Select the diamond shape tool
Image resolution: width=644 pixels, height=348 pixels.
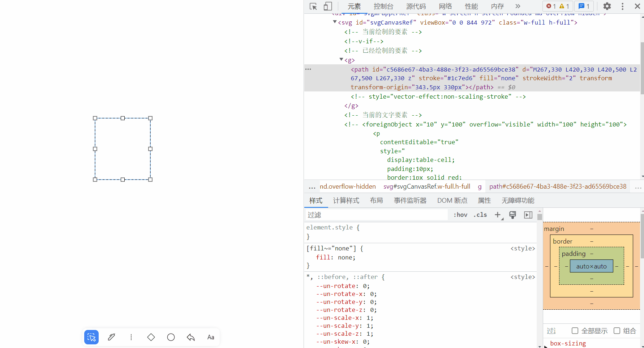[x=151, y=337]
